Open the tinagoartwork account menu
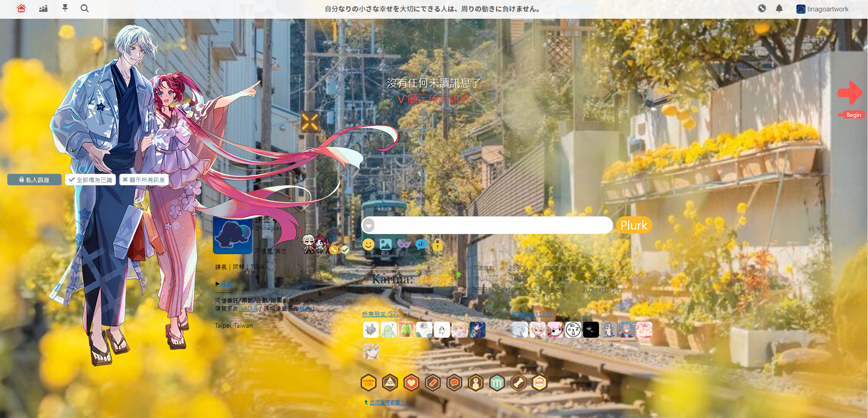This screenshot has height=418, width=868. (822, 9)
